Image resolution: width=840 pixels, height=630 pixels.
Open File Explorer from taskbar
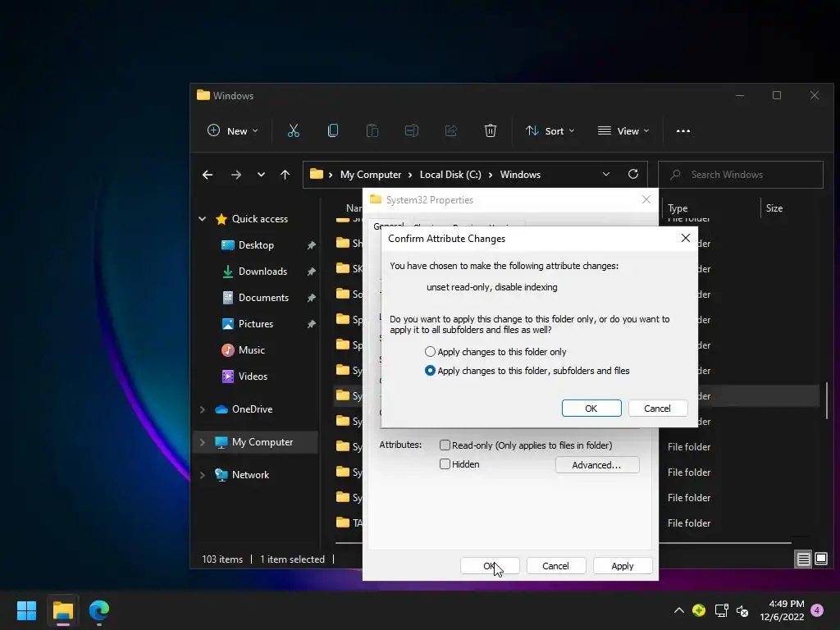(62, 610)
